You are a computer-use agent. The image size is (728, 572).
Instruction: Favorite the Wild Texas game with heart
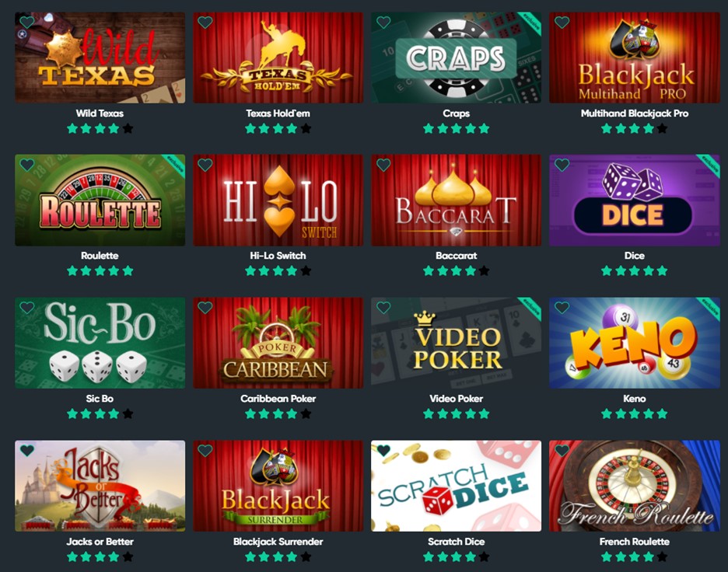27,22
